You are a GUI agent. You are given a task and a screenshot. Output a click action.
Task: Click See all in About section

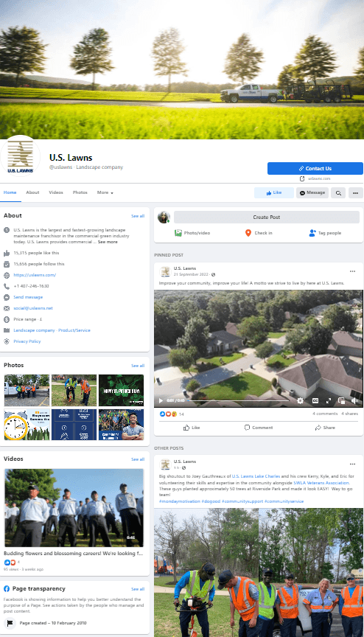[x=138, y=216]
